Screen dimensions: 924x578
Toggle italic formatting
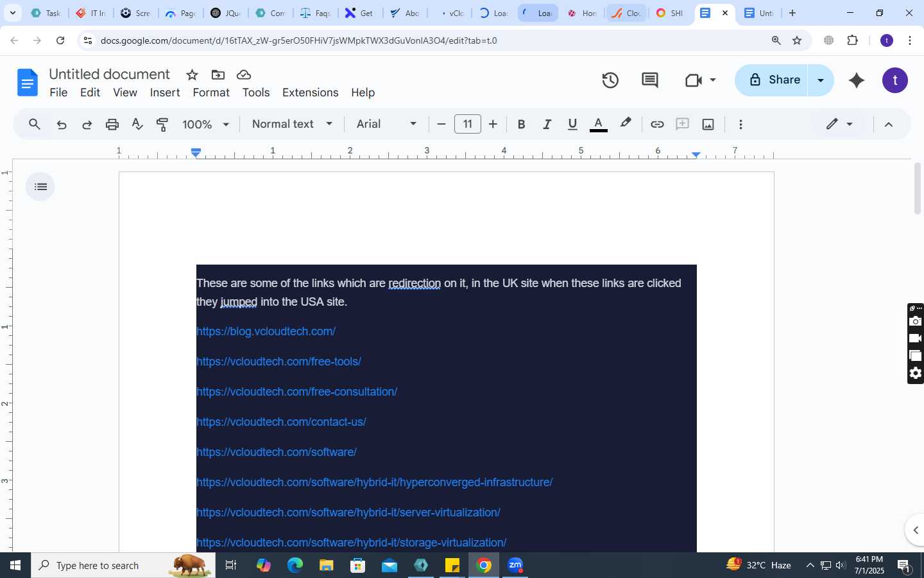click(x=547, y=125)
